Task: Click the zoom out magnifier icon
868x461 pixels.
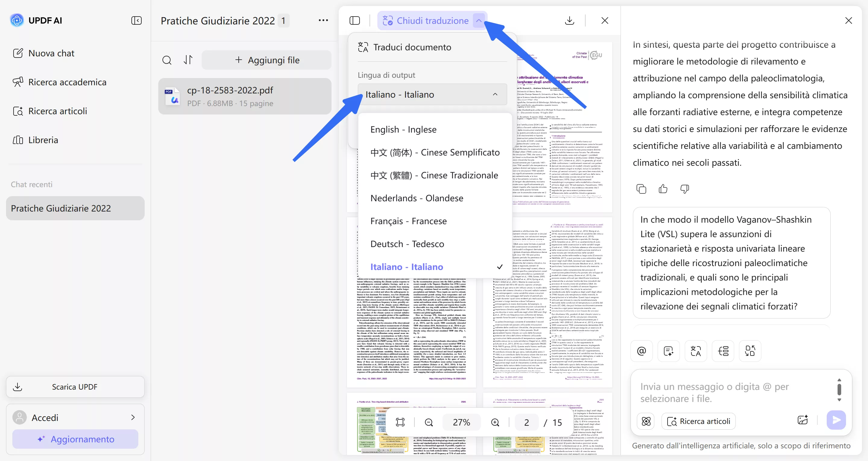Action: pos(429,422)
